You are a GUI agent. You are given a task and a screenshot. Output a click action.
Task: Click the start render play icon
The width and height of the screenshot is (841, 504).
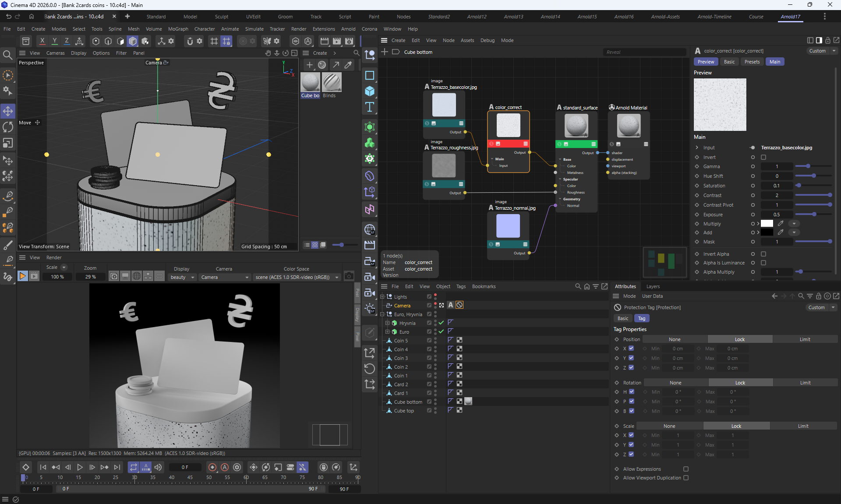coord(22,276)
